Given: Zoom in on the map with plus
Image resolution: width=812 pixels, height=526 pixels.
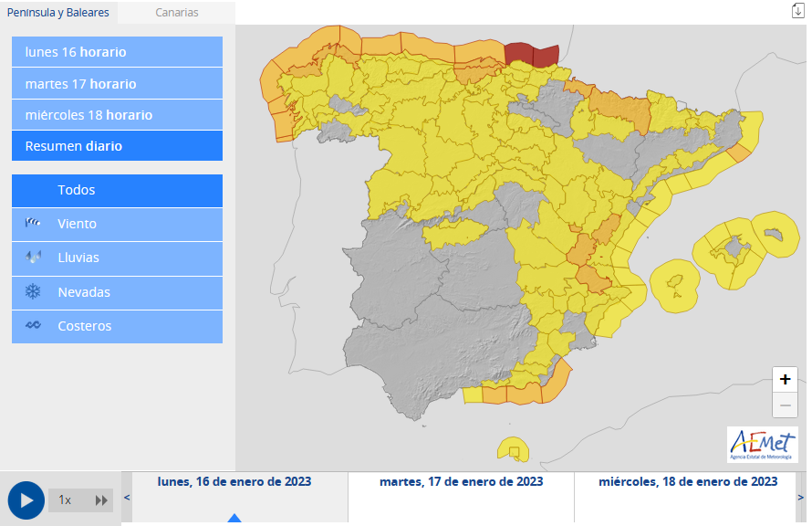Looking at the screenshot, I should point(785,379).
